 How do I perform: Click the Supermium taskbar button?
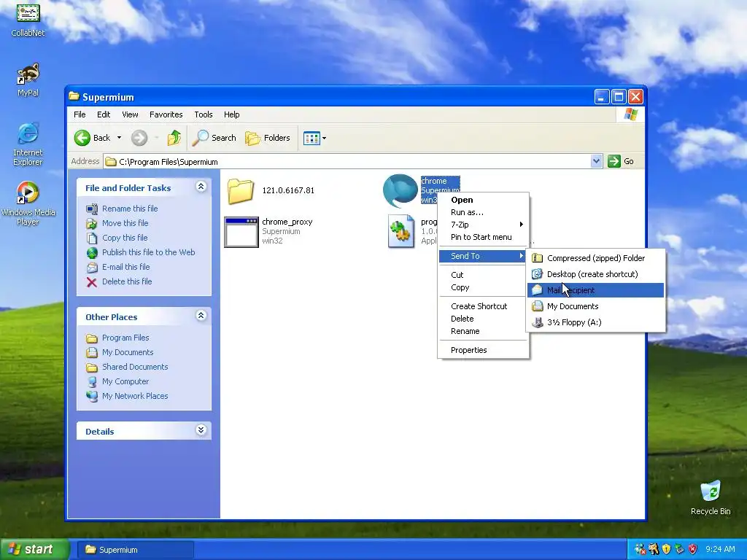coord(134,550)
